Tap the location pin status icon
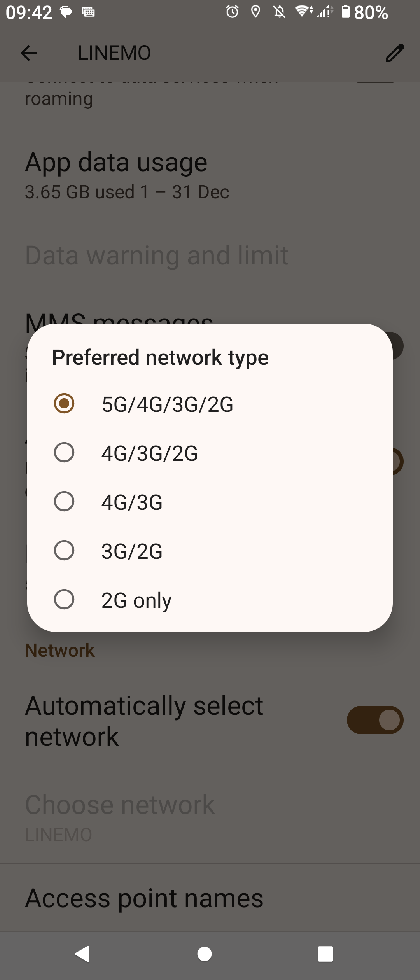 tap(255, 12)
